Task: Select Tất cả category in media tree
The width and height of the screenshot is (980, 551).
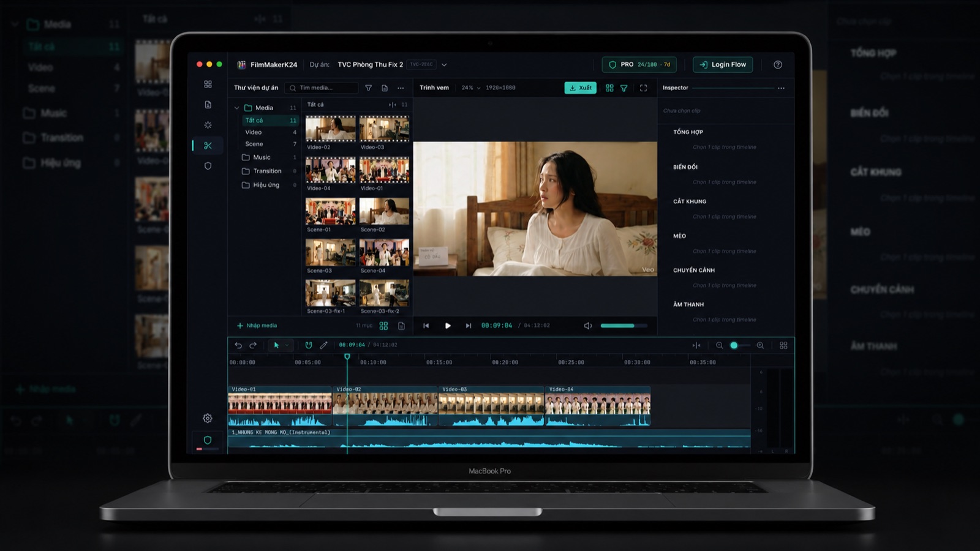Action: [269, 121]
